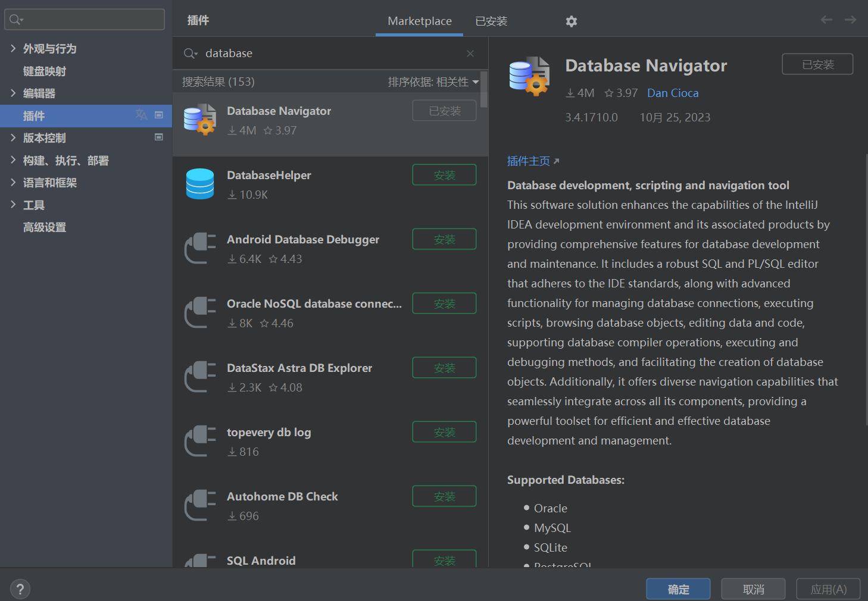Viewport: 868px width, 601px height.
Task: Click the 搜索结果 (153) label
Action: 218,82
